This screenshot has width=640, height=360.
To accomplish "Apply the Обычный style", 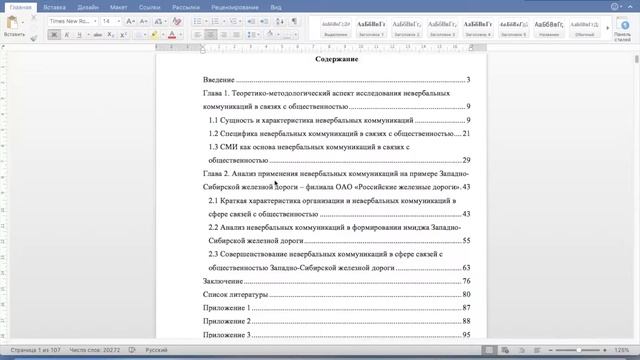I will 584,28.
